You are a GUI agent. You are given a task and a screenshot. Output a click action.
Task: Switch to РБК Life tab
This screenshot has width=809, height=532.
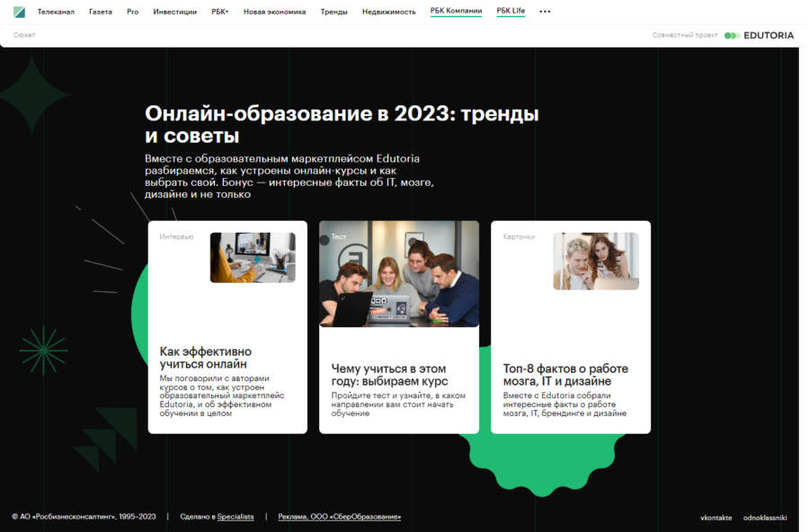[511, 11]
